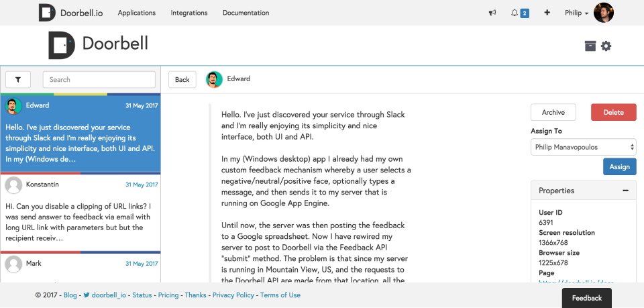Image resolution: width=644 pixels, height=308 pixels.
Task: Open the Privacy Policy link
Action: click(x=233, y=295)
